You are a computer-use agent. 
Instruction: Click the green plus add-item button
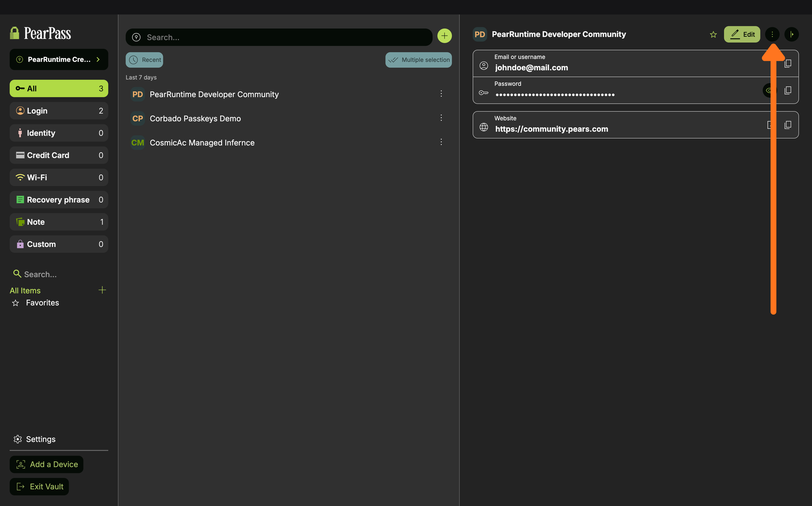[x=444, y=36]
